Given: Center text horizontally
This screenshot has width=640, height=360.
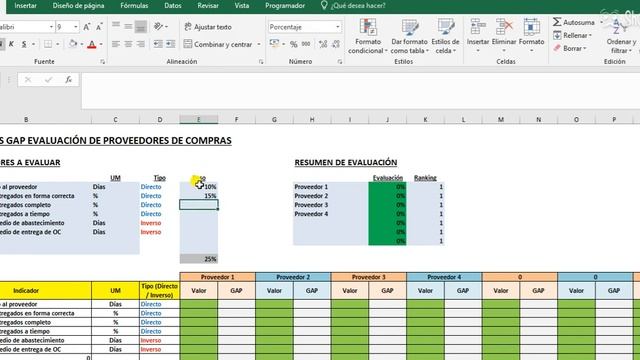Looking at the screenshot, I should (128, 44).
